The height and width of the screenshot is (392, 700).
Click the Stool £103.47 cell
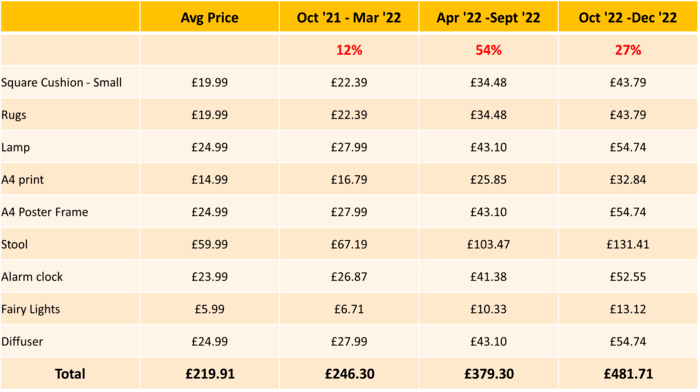(x=488, y=244)
